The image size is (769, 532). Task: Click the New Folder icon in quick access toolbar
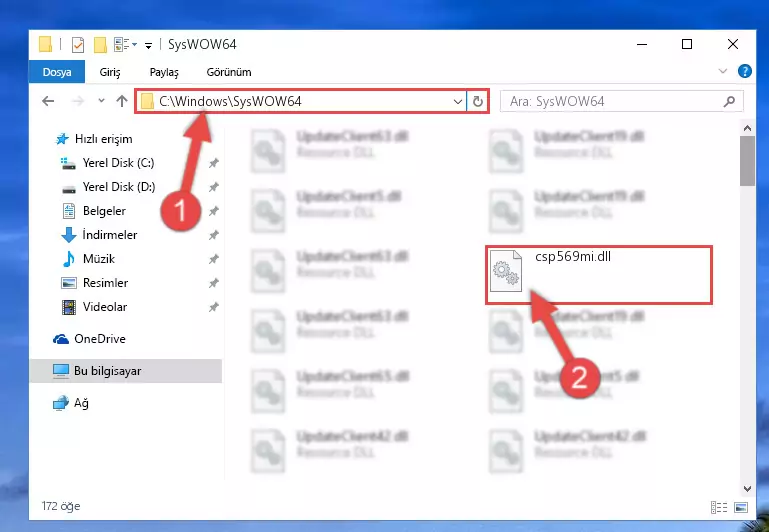100,45
